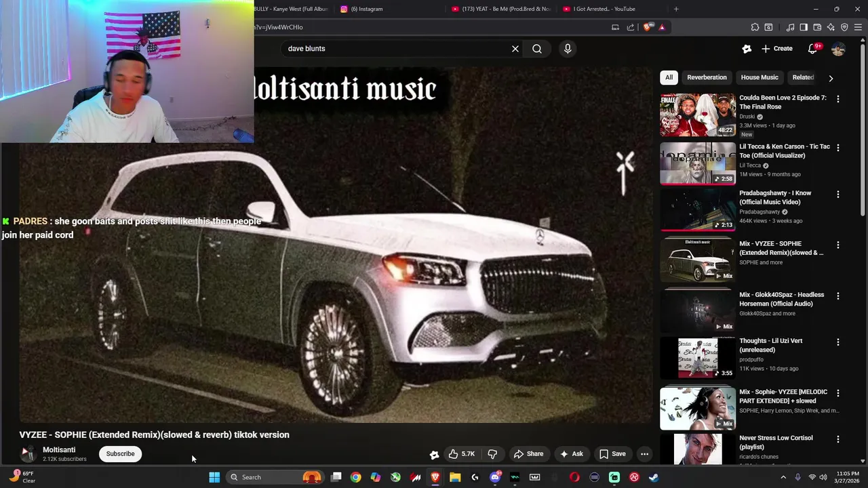Open options for Thoughts Lil Uzi Vert
Viewport: 868px width, 488px height.
click(x=838, y=342)
